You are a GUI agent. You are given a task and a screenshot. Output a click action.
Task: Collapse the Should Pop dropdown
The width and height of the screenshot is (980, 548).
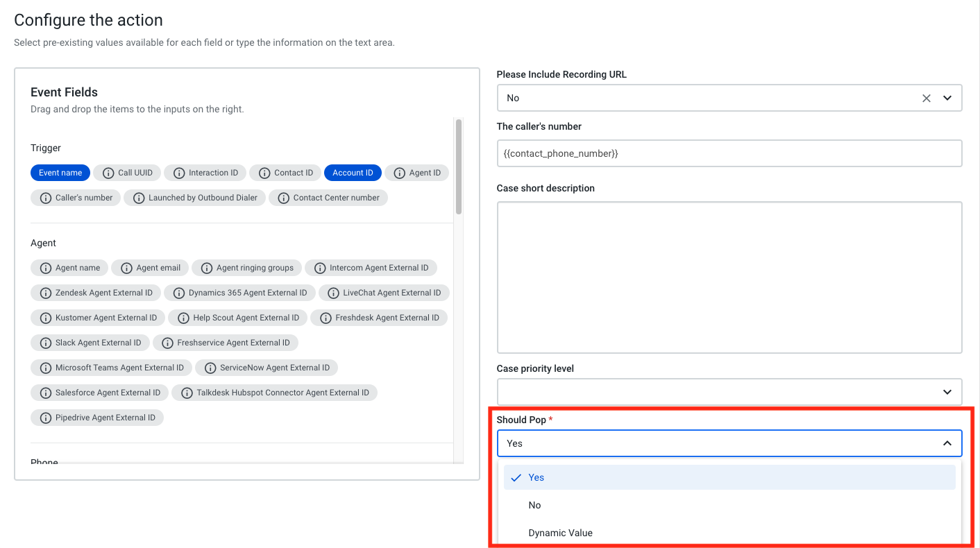click(x=947, y=443)
